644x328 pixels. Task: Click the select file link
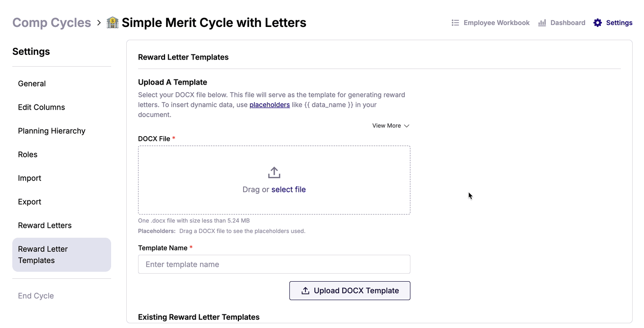[x=288, y=190]
